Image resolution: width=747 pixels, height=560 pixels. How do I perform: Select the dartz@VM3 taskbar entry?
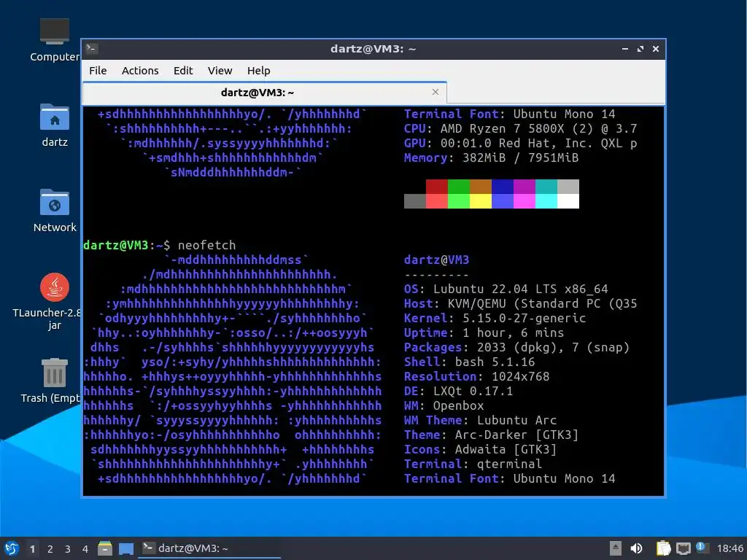coord(209,548)
